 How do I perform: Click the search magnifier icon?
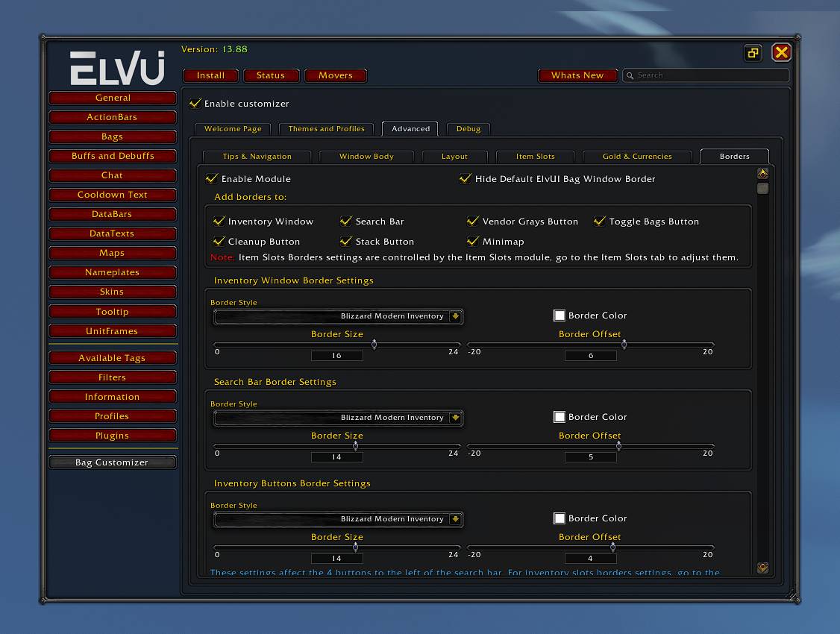(630, 75)
